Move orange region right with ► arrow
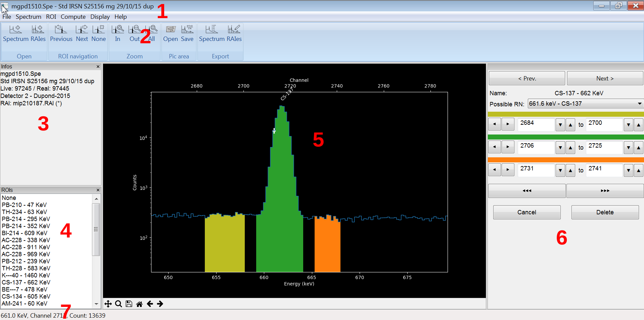The height and width of the screenshot is (320, 644). click(x=508, y=170)
